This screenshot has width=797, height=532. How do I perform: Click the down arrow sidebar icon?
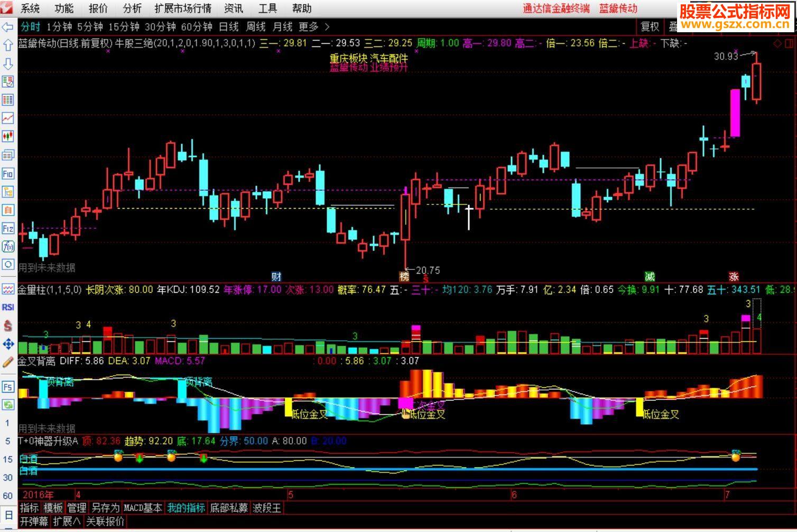[8, 64]
